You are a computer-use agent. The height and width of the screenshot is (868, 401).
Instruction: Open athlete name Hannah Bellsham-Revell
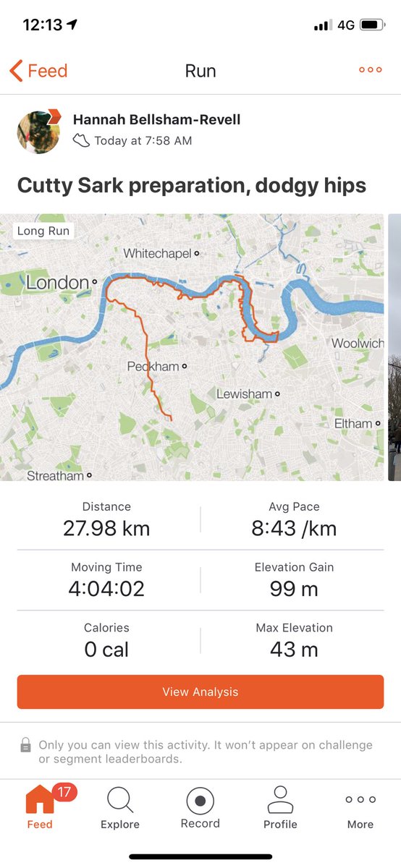tap(158, 119)
